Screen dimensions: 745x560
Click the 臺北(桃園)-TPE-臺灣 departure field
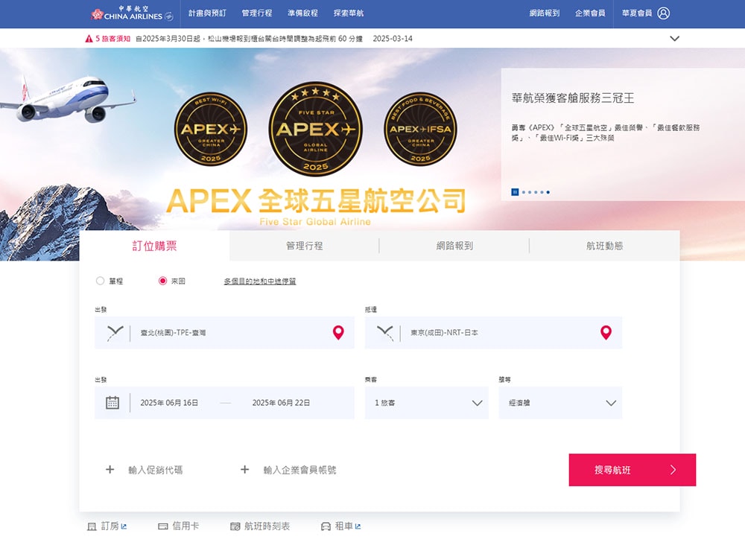[224, 332]
